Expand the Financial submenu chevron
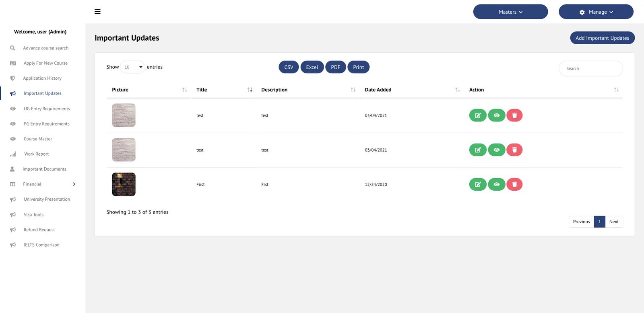 (x=74, y=184)
